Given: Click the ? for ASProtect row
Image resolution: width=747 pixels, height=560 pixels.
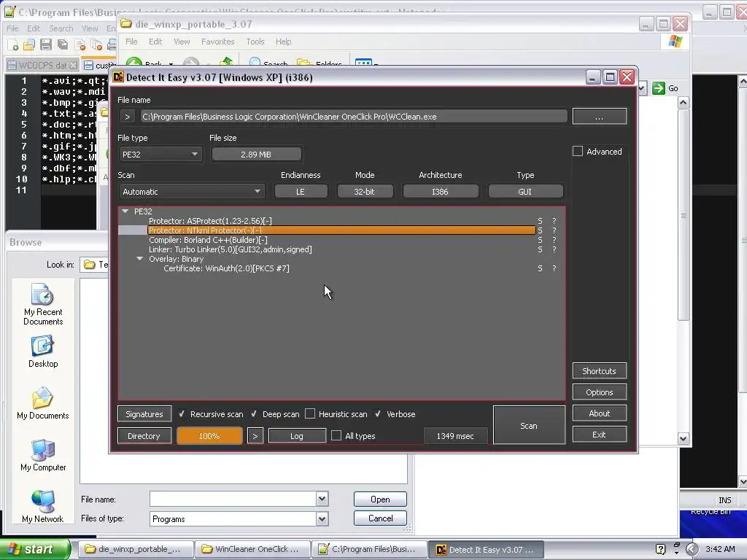Looking at the screenshot, I should pyautogui.click(x=554, y=221).
